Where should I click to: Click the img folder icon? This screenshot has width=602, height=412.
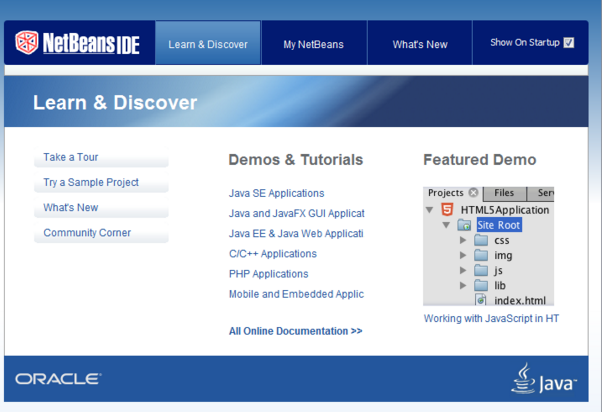click(x=481, y=255)
